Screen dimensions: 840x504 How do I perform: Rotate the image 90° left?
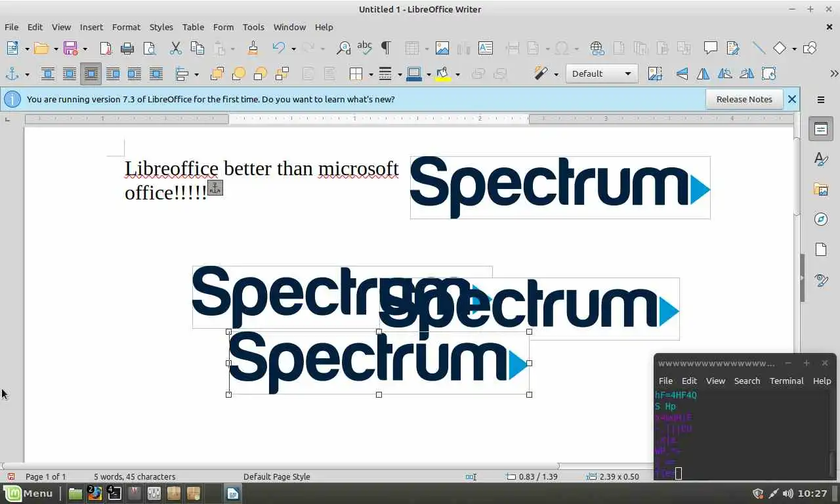click(725, 73)
